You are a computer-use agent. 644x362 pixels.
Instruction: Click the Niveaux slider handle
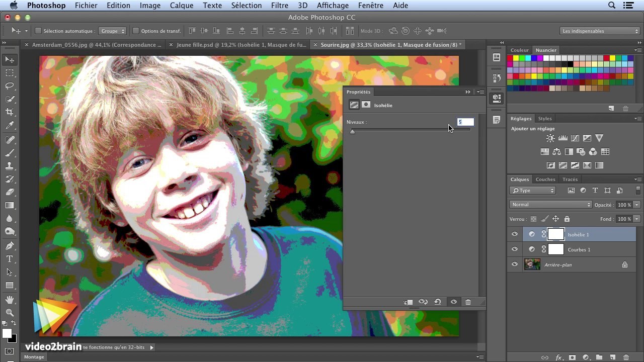coord(352,131)
